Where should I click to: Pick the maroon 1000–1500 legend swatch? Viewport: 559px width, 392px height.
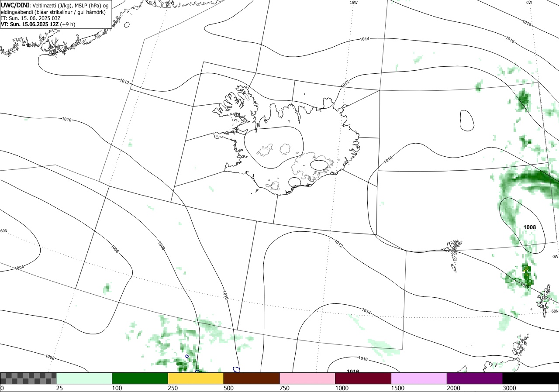tap(363, 378)
